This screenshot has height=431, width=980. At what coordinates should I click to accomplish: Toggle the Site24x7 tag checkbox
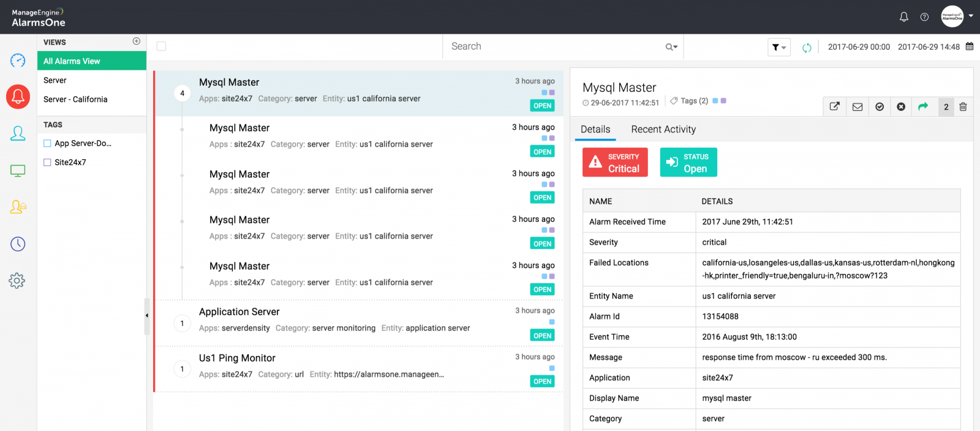47,162
